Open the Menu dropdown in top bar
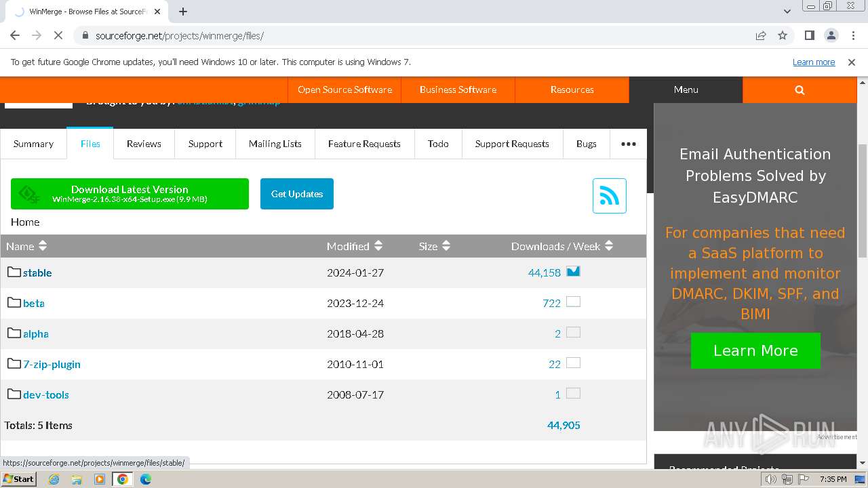This screenshot has height=488, width=868. pos(686,89)
